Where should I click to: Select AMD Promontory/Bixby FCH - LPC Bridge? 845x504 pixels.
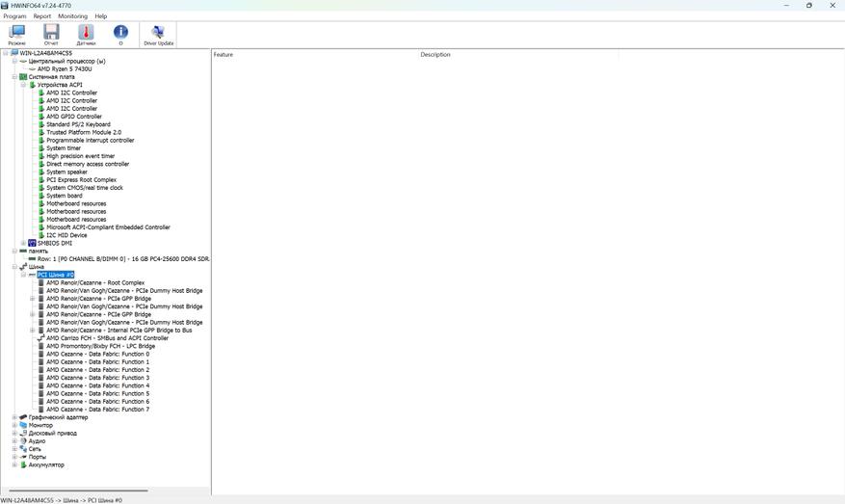[100, 346]
